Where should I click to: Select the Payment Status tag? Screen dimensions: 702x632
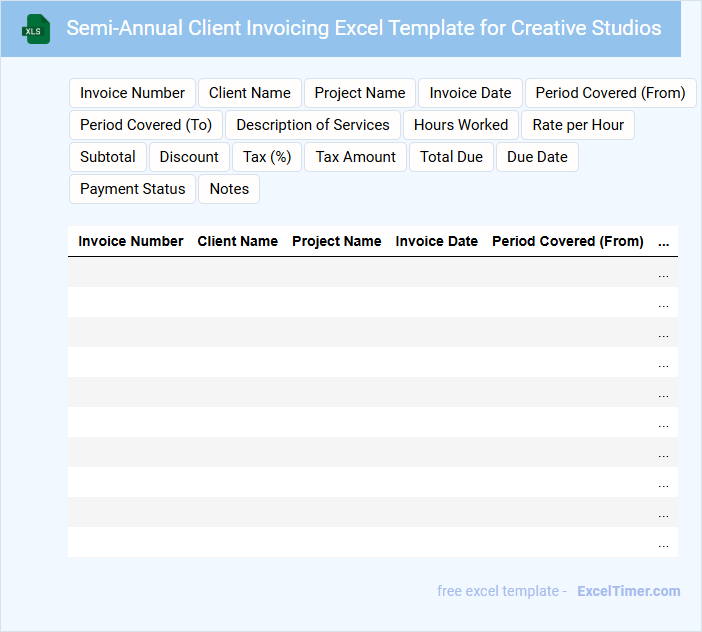[x=133, y=189]
